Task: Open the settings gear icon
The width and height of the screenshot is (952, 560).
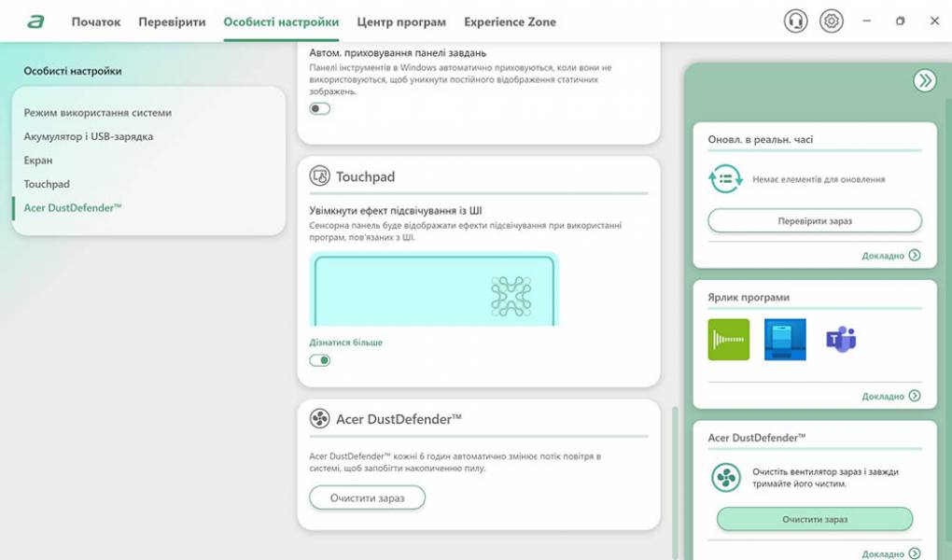Action: pyautogui.click(x=831, y=21)
